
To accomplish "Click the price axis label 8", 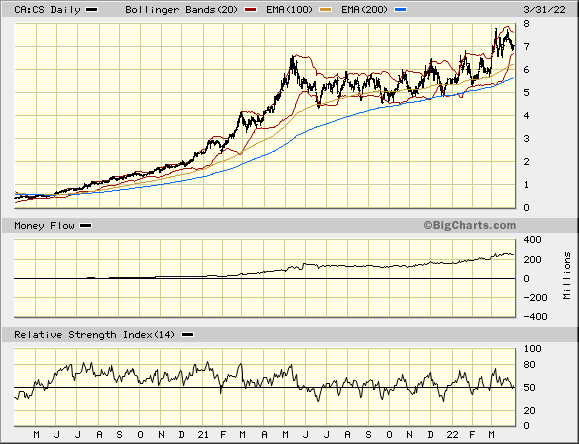I will coord(526,24).
